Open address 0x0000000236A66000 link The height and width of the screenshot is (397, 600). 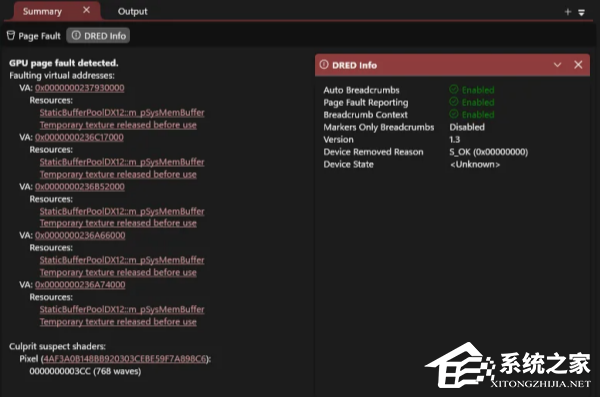click(x=80, y=235)
